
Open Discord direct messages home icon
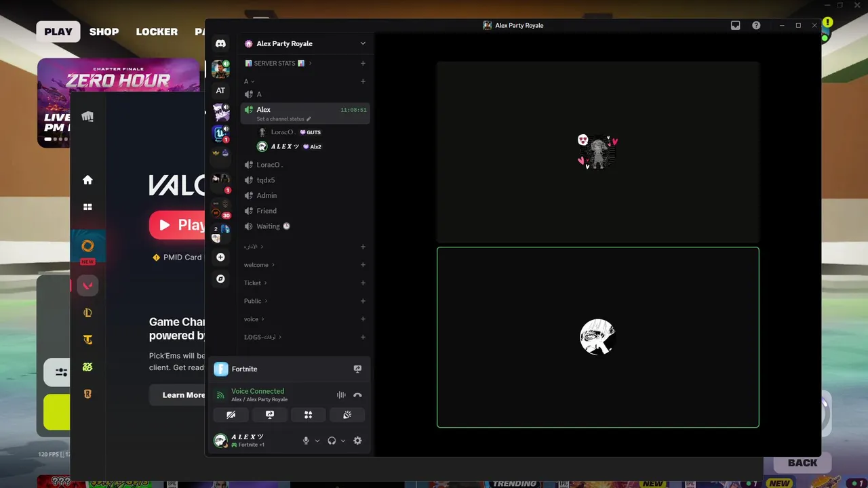click(x=220, y=43)
